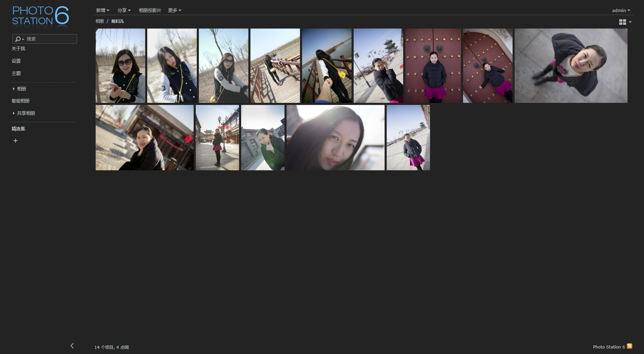The height and width of the screenshot is (354, 644).
Task: Open photo of woman holding hand on bridge
Action: coord(327,66)
